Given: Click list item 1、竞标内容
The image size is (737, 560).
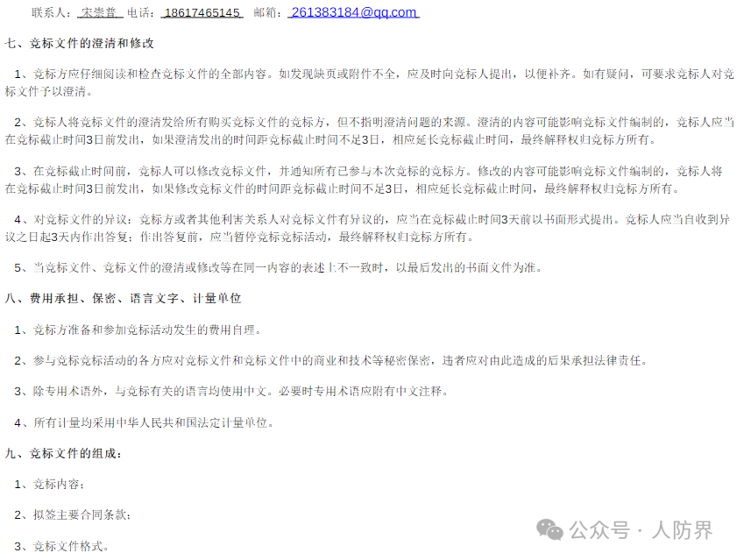Looking at the screenshot, I should [49, 485].
